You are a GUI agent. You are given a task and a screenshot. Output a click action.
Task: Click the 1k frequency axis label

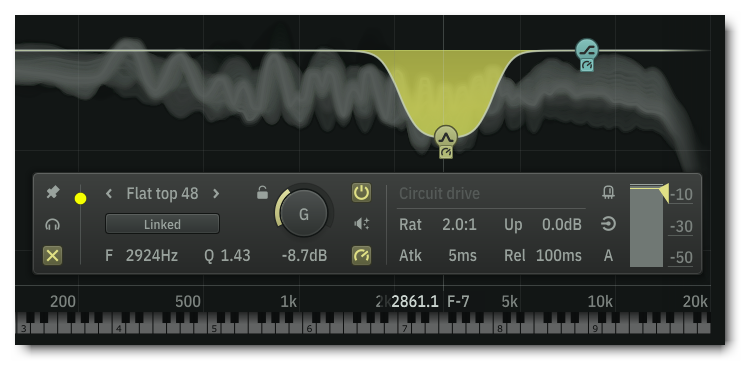[x=289, y=302]
